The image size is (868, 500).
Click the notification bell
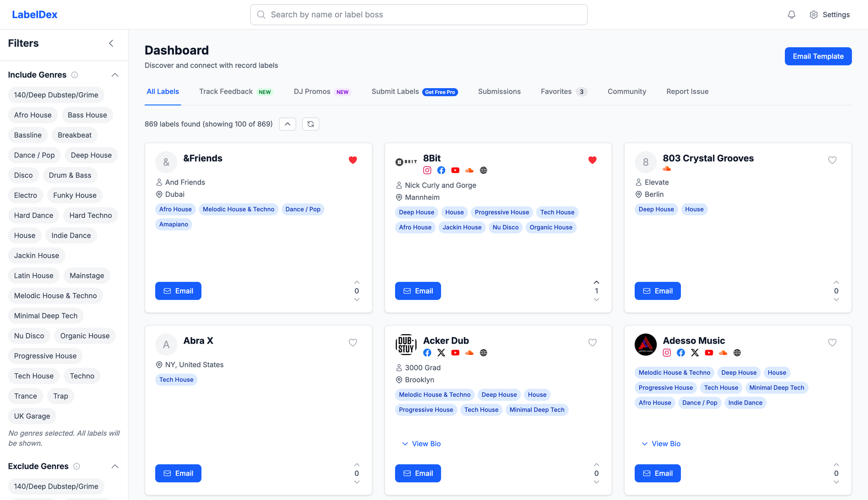click(791, 14)
